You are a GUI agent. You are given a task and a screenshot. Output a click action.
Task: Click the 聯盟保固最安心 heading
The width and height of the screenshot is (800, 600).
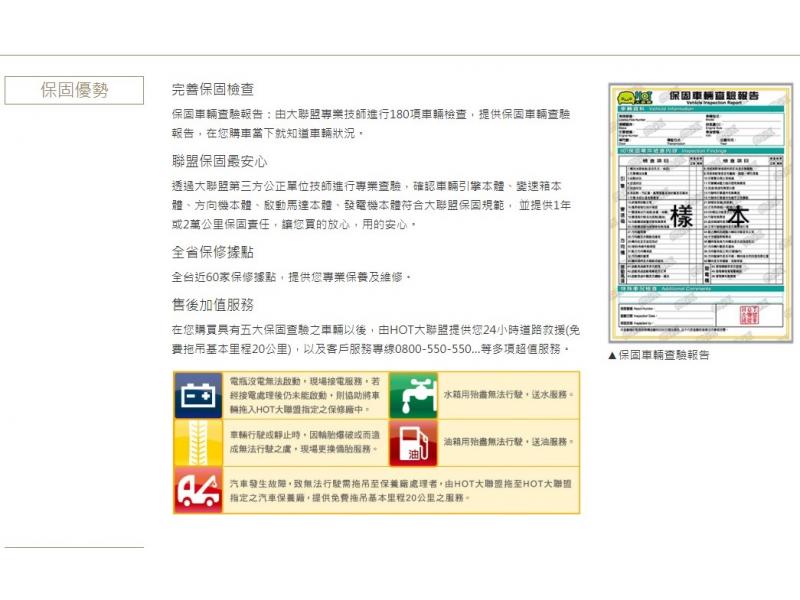point(219,161)
